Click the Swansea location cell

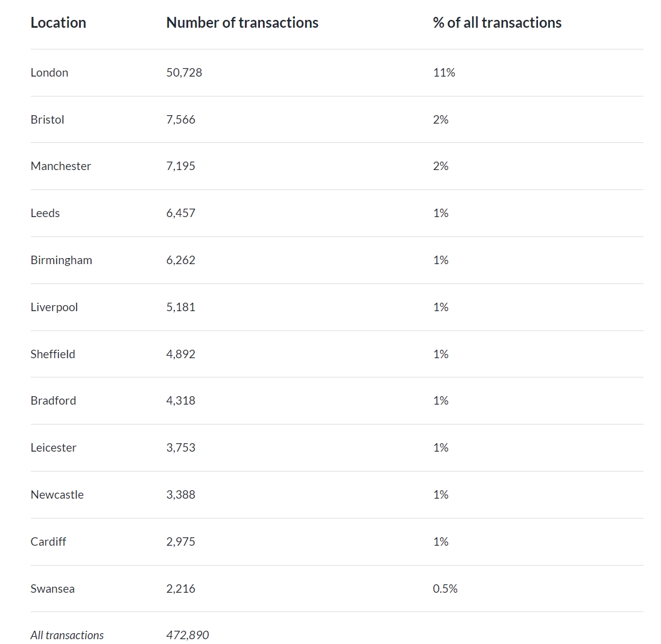click(x=52, y=589)
